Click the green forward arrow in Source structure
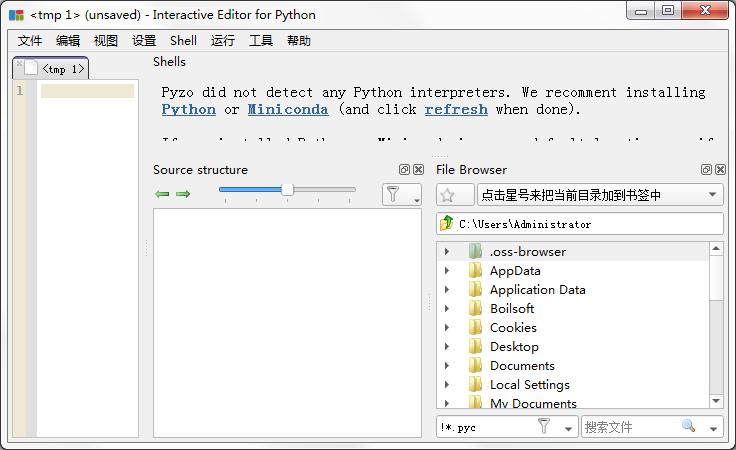The height and width of the screenshot is (450, 736). [183, 194]
